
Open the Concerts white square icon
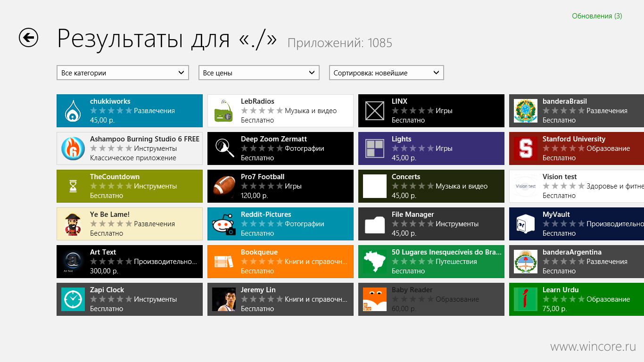point(375,186)
